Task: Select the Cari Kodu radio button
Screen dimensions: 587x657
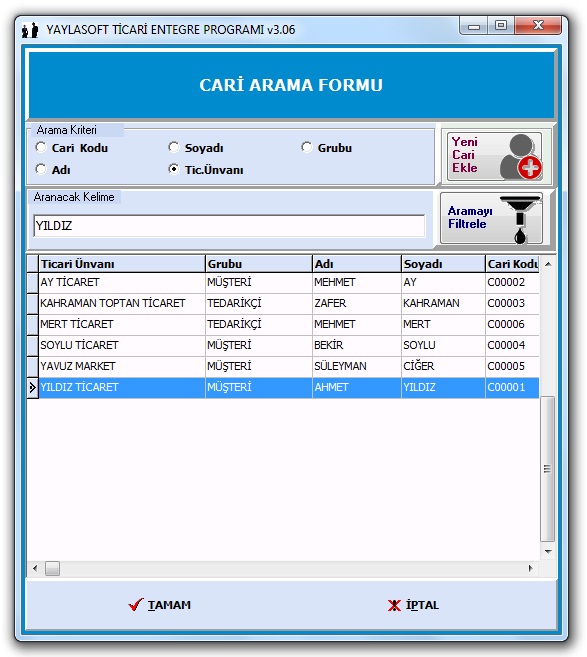Action: (x=41, y=147)
